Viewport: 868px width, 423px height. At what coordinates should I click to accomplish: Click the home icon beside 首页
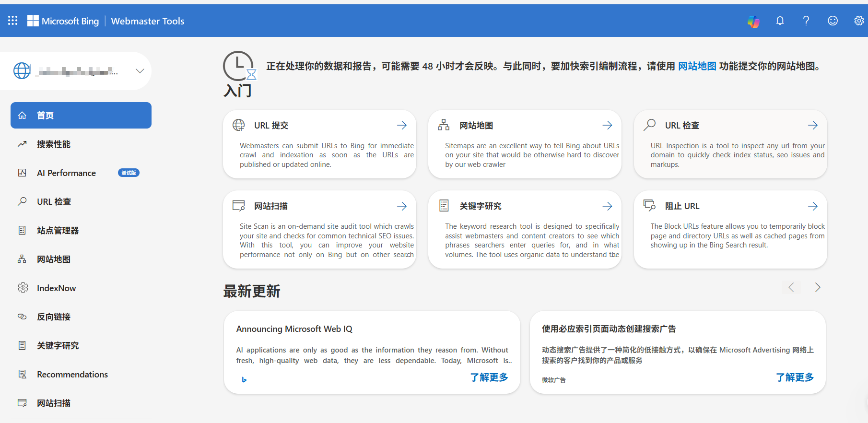(x=22, y=116)
